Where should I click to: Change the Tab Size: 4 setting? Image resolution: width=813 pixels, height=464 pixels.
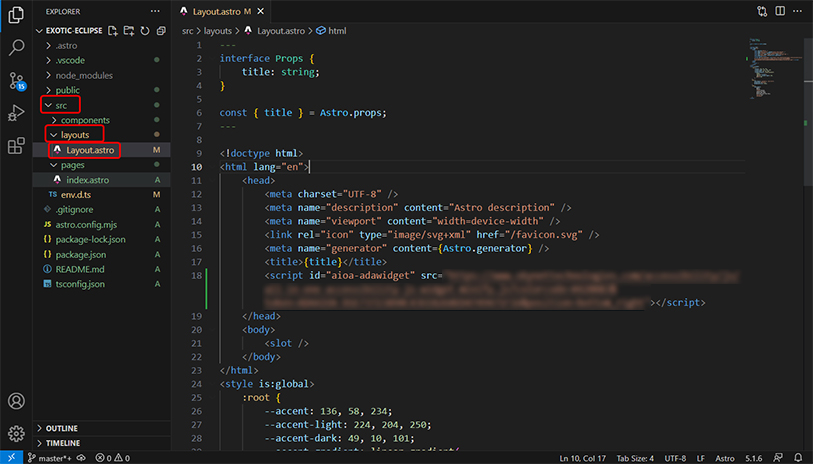coord(633,457)
